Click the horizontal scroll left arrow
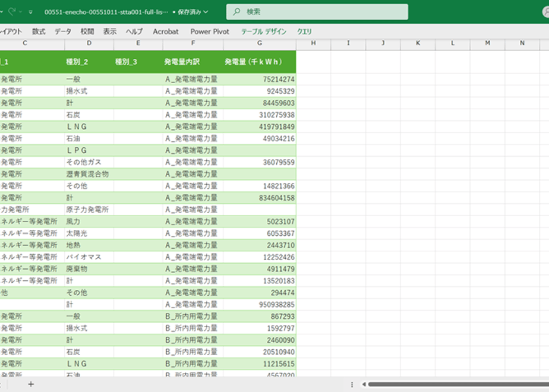Viewport: 549px width, 392px height. [364, 384]
